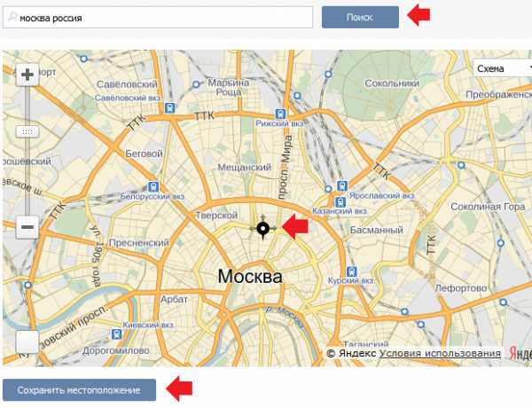Zoom out with the minus button
This screenshot has height=408, width=532.
(27, 227)
